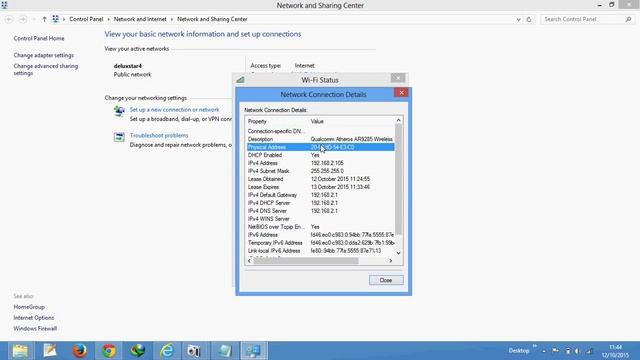Click Control Panel in the breadcrumb

(x=86, y=19)
